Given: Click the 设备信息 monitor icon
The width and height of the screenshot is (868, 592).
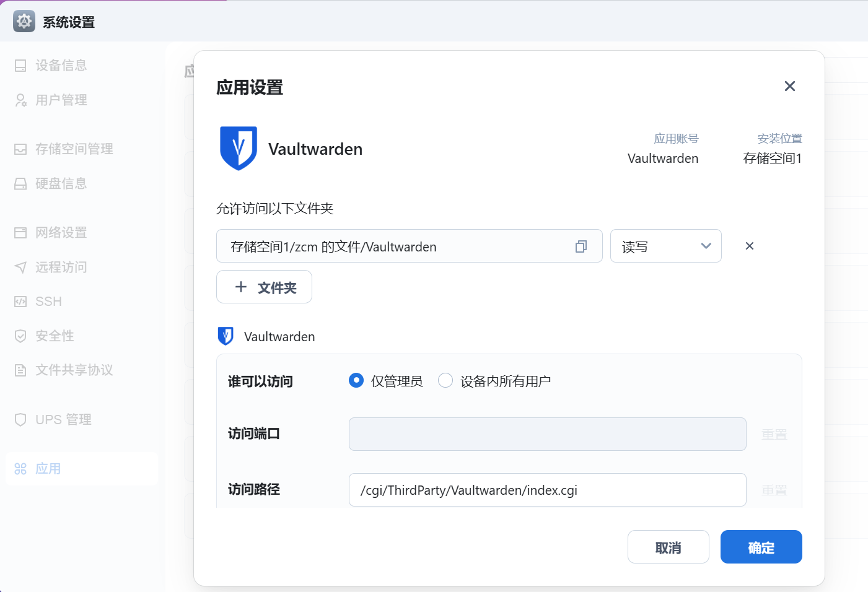Looking at the screenshot, I should tap(20, 65).
